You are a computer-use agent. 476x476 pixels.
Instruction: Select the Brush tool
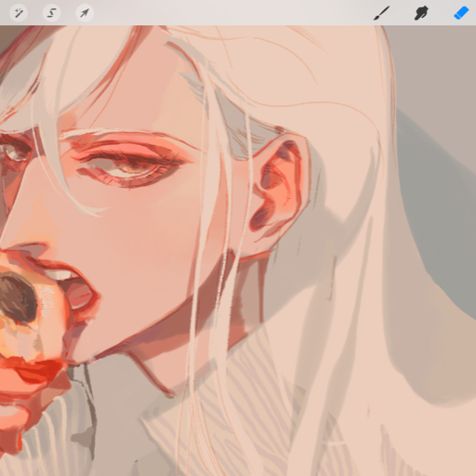pos(381,13)
